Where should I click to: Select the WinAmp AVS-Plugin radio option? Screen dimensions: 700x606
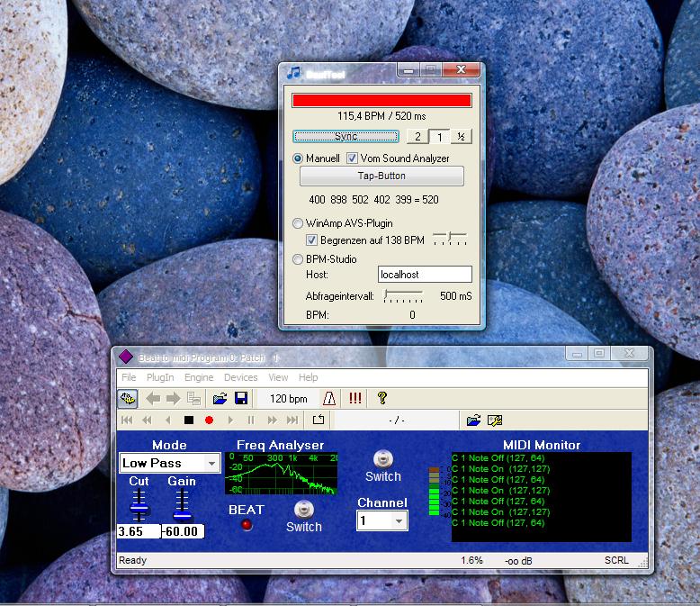click(299, 223)
